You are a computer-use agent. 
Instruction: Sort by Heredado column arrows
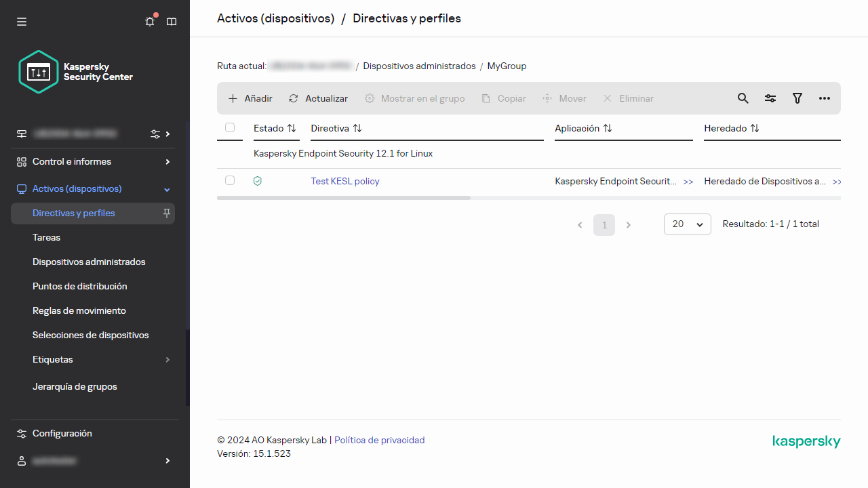click(755, 128)
